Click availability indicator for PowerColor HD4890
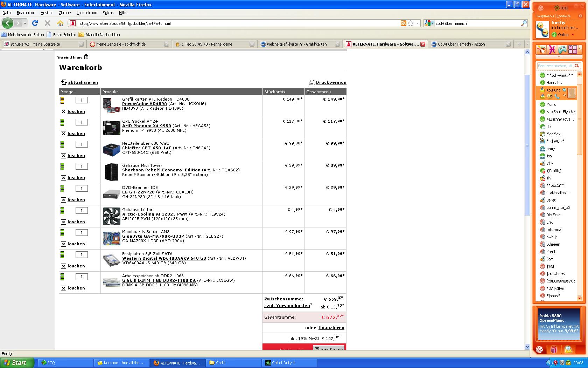 62,100
